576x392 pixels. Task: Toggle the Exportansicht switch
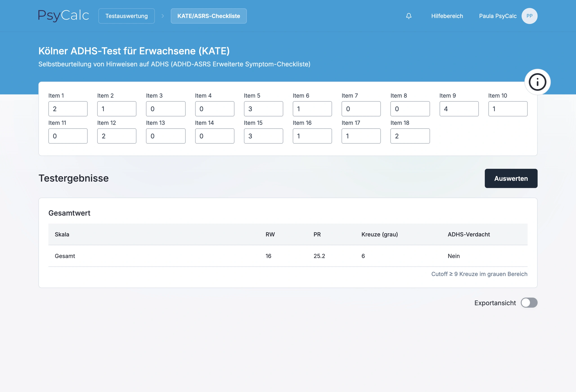tap(529, 303)
